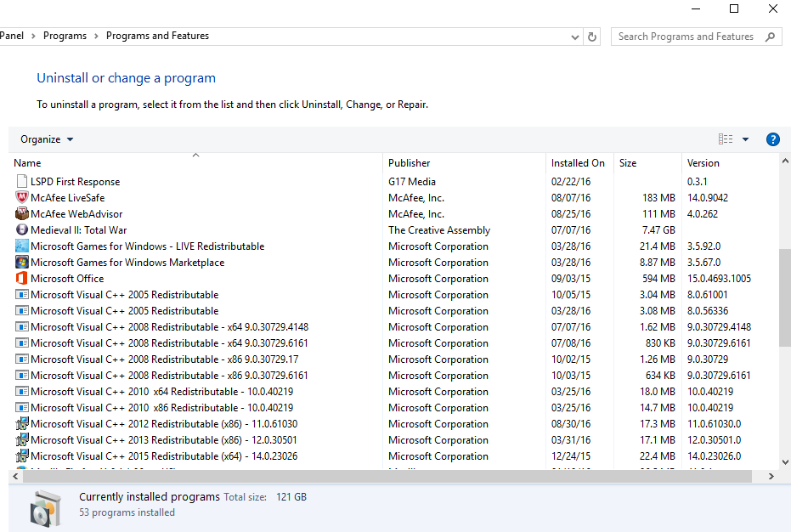Click the Microsoft Office program icon
The height and width of the screenshot is (532, 791).
click(22, 279)
